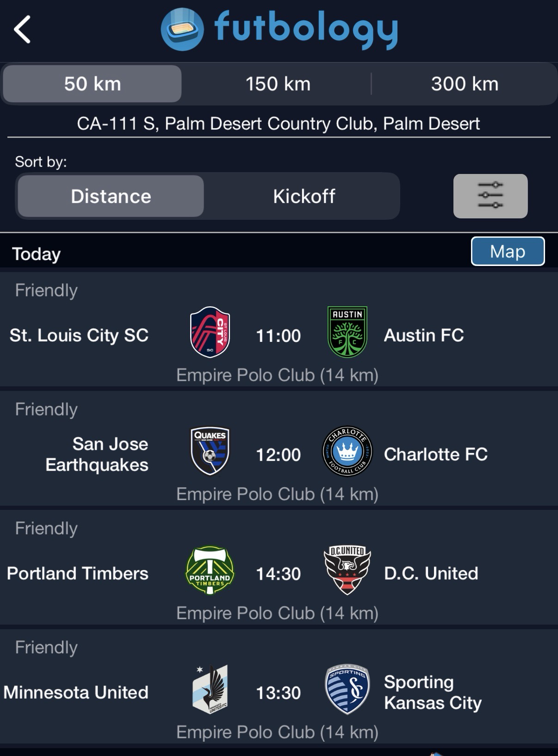Tap the San Jose Quakes crest
Screen dimensions: 558x756
pos(210,451)
